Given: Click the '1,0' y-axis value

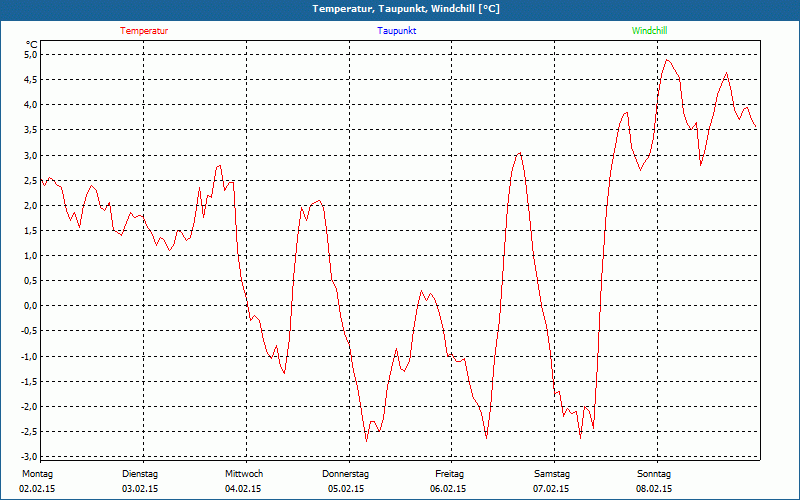Looking at the screenshot, I should [x=31, y=256].
